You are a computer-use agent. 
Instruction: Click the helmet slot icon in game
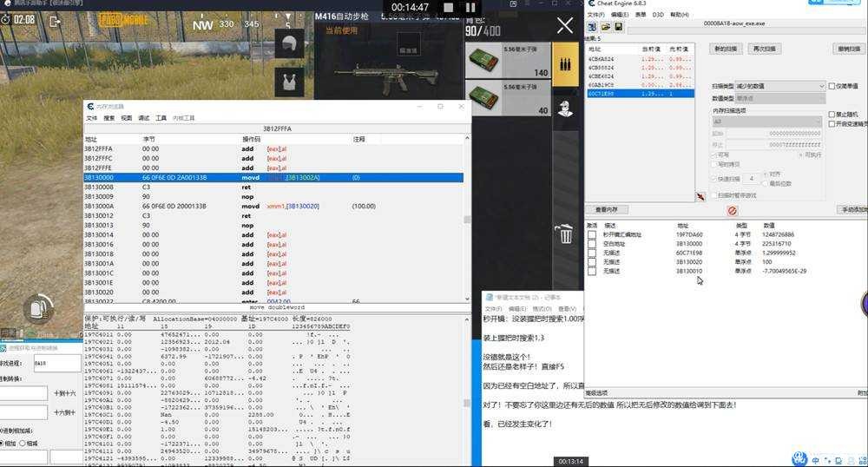click(289, 43)
